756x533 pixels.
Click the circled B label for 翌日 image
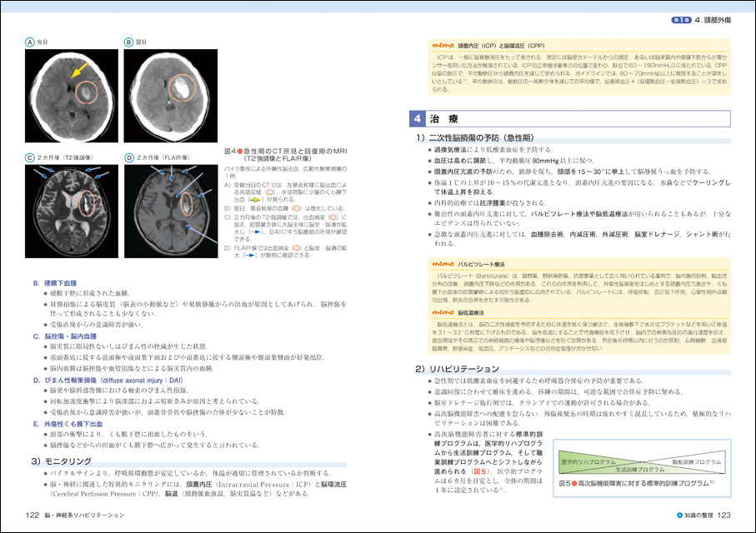point(129,42)
